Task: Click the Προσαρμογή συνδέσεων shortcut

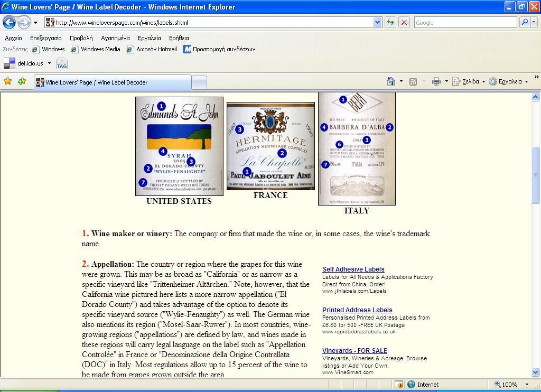Action: tap(219, 49)
